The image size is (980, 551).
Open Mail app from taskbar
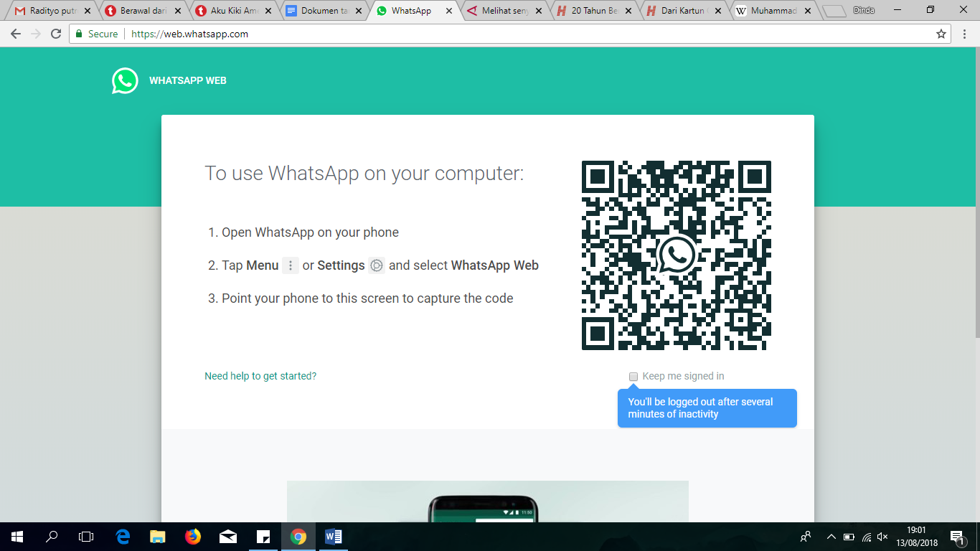click(228, 537)
